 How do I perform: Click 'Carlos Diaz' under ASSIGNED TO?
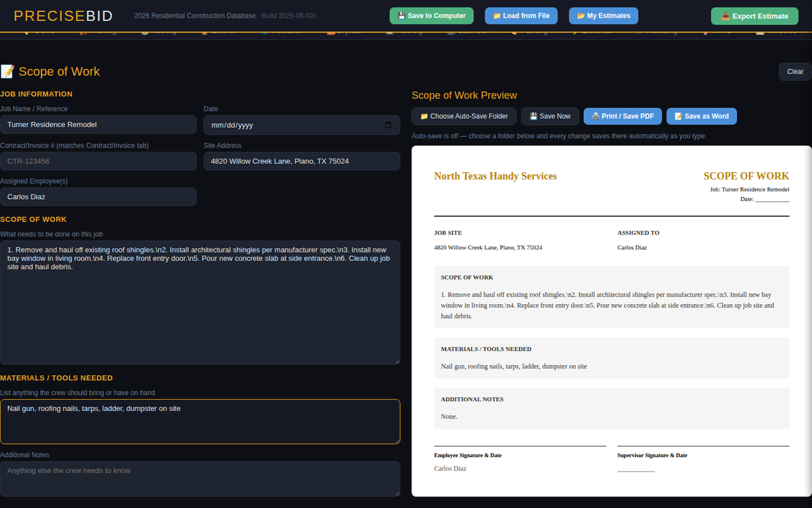pos(632,248)
